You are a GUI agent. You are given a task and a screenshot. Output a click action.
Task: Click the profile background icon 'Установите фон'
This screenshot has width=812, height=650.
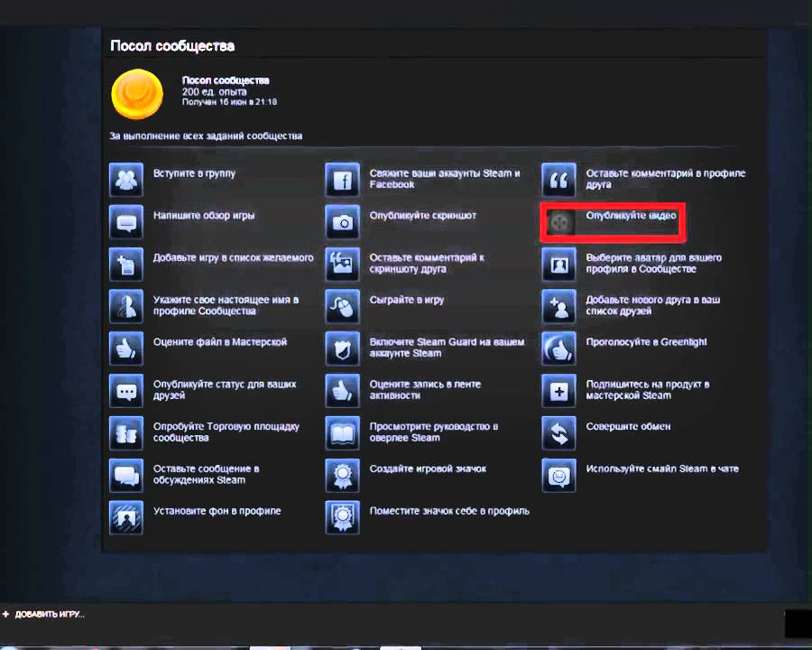point(125,517)
